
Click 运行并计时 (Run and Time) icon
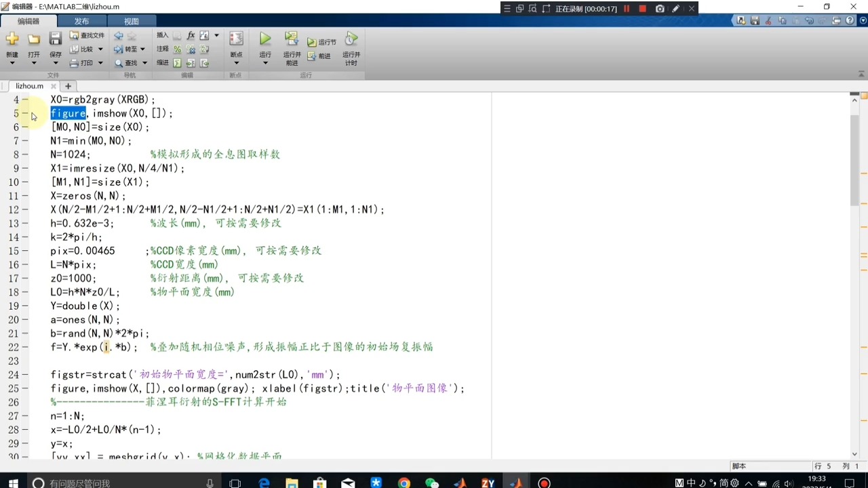pos(351,39)
